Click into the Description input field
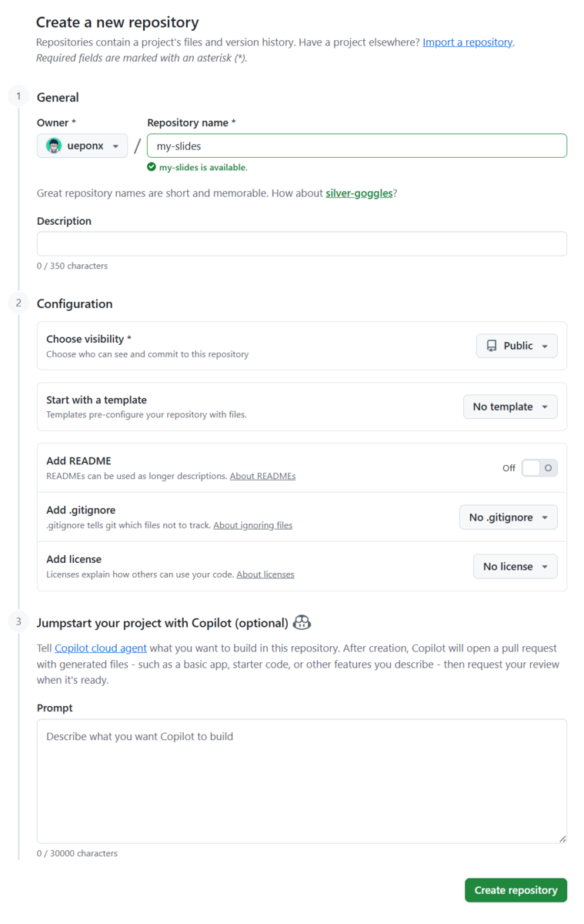584x924 pixels. coord(302,244)
